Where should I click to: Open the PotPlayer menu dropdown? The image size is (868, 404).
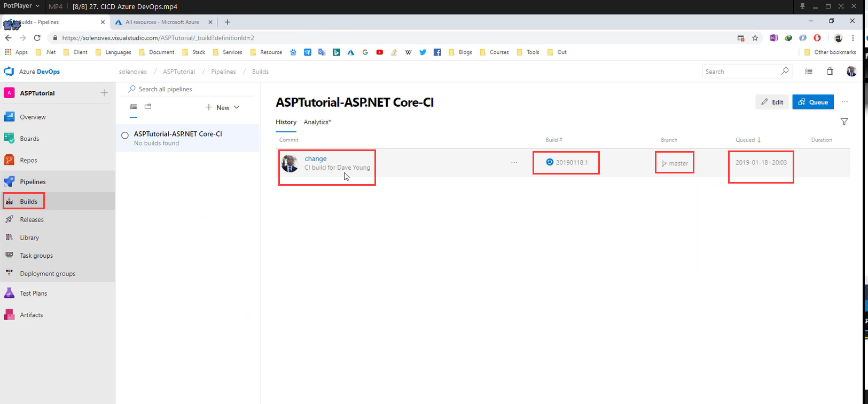coord(22,6)
